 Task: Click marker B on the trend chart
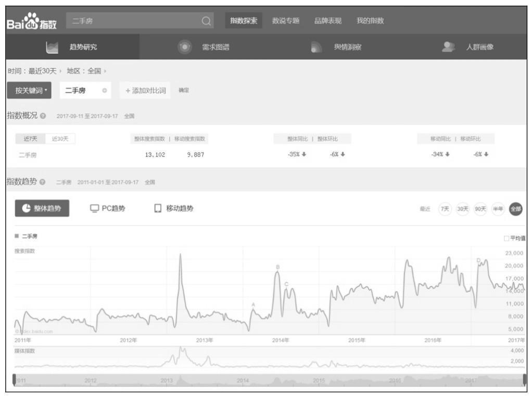pos(278,267)
